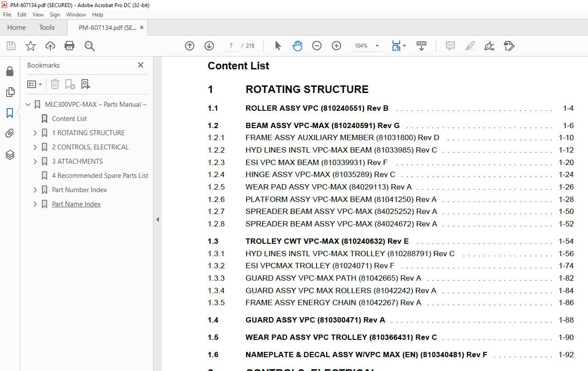Switch to the Home tab
The height and width of the screenshot is (371, 588).
[16, 28]
